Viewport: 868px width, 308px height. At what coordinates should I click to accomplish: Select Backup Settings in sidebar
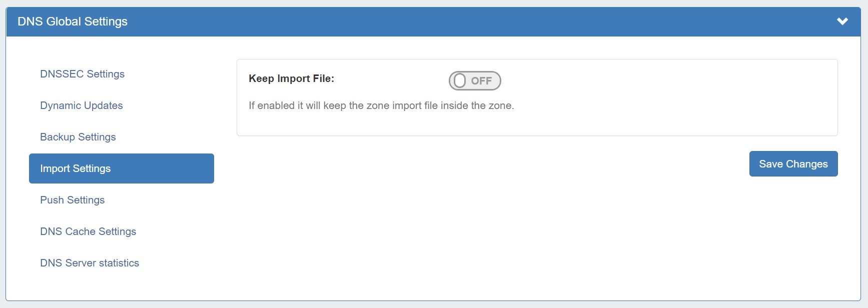pos(78,137)
